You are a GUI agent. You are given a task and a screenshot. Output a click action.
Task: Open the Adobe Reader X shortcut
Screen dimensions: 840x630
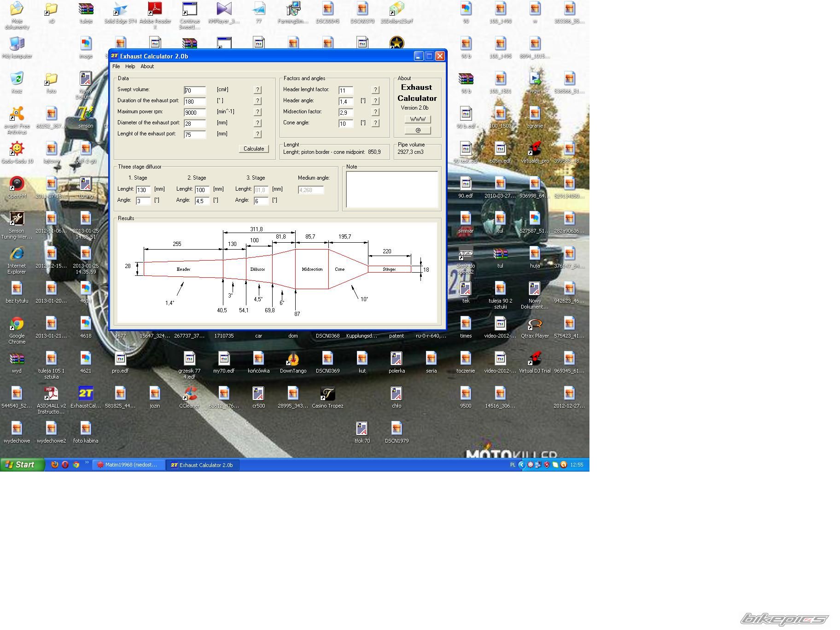point(155,10)
